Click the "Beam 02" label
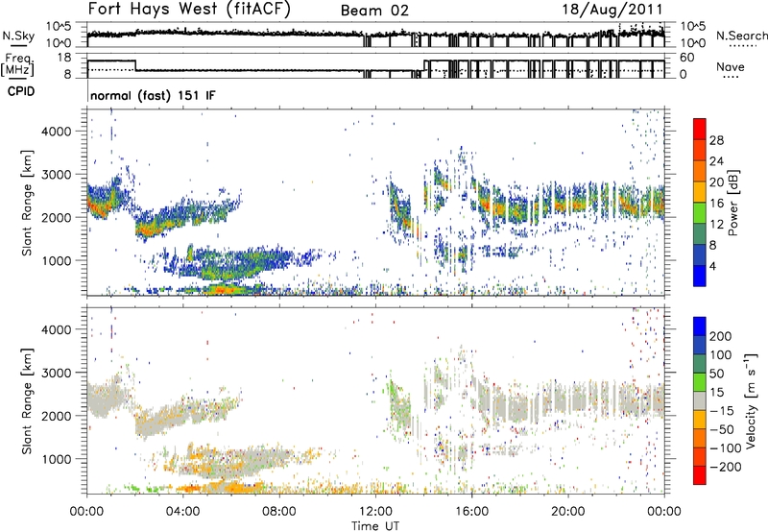768x532 pixels. pos(374,11)
